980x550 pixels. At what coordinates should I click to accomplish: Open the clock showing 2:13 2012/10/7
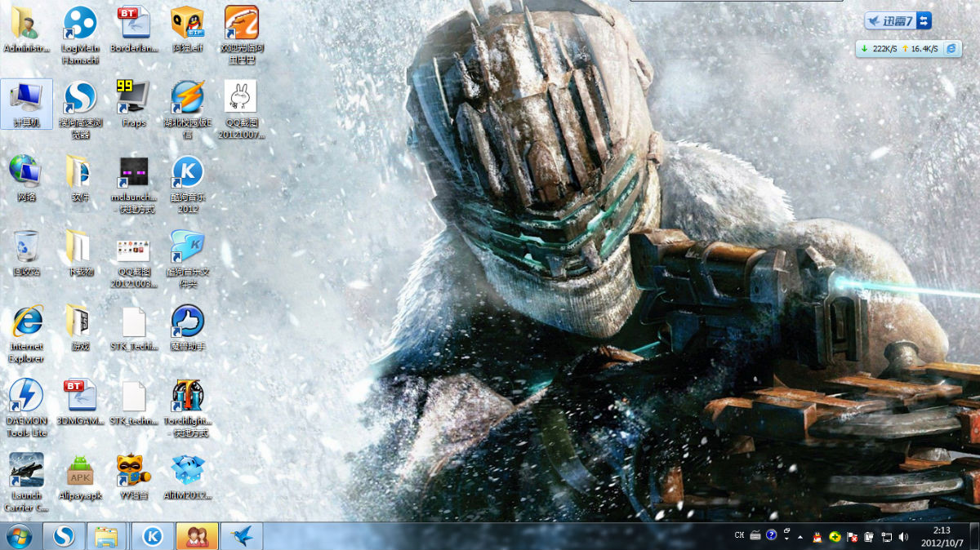(941, 536)
